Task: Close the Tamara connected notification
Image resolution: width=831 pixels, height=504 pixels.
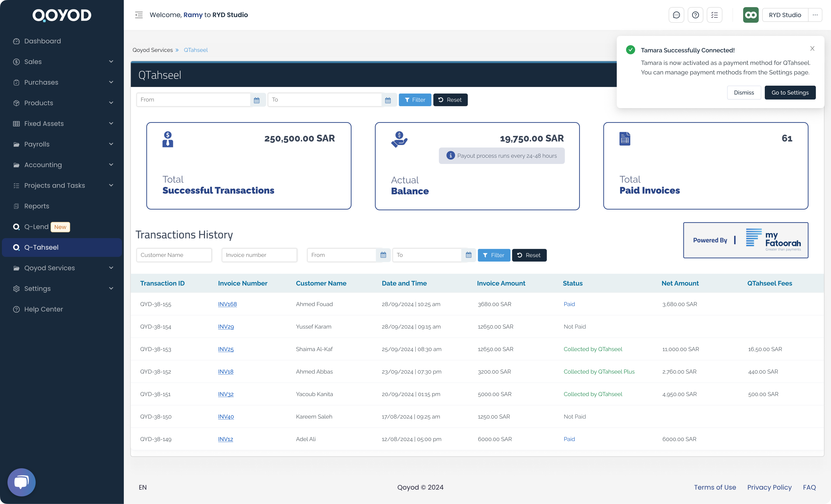Action: click(812, 48)
